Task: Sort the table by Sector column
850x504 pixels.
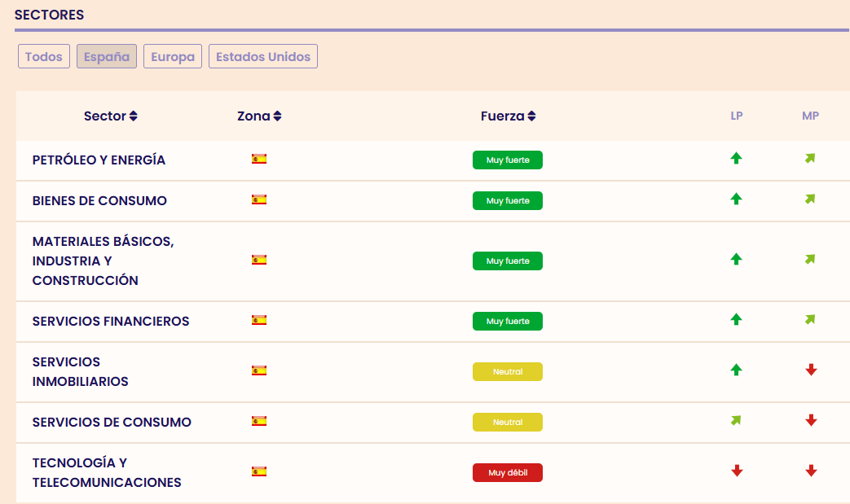Action: [x=111, y=116]
